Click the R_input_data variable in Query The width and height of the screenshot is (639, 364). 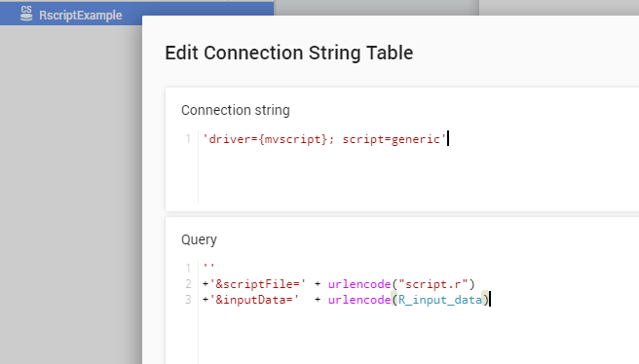tap(440, 300)
